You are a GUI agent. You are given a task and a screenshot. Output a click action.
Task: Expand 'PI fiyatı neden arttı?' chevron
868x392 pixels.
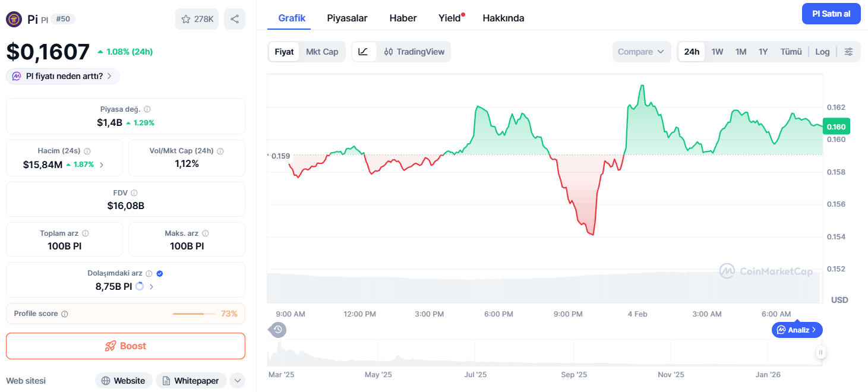[x=109, y=76]
